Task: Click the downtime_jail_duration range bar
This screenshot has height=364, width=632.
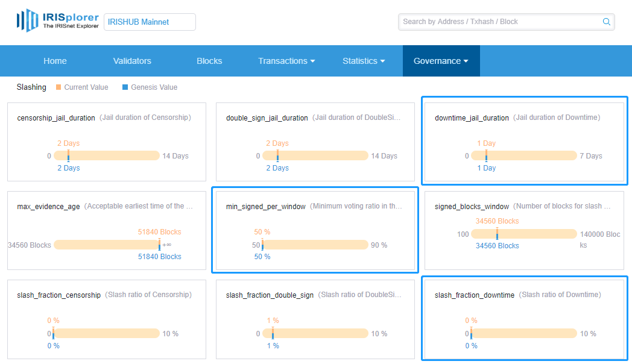Action: 524,155
